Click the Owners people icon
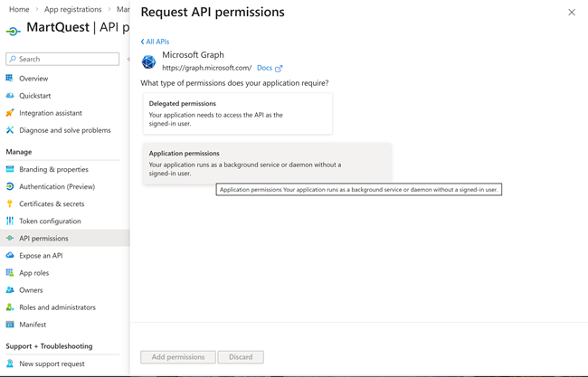Screen dimensions: 588x377 click(x=10, y=289)
